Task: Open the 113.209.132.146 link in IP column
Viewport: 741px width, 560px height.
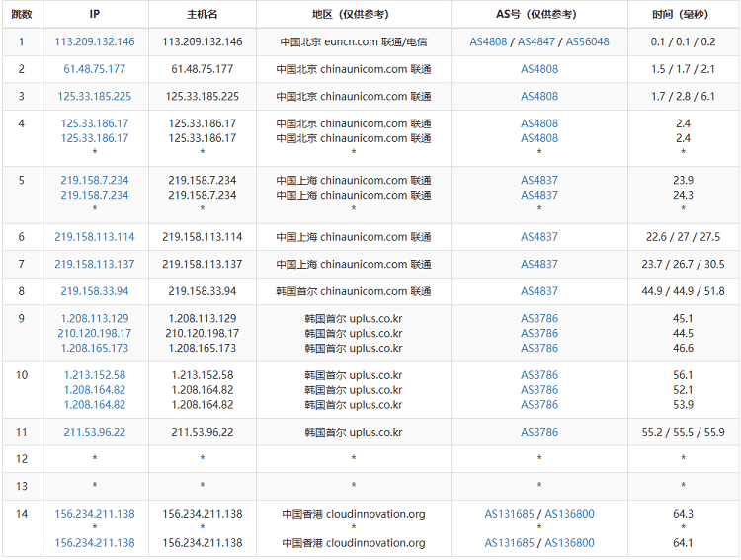Action: (95, 41)
